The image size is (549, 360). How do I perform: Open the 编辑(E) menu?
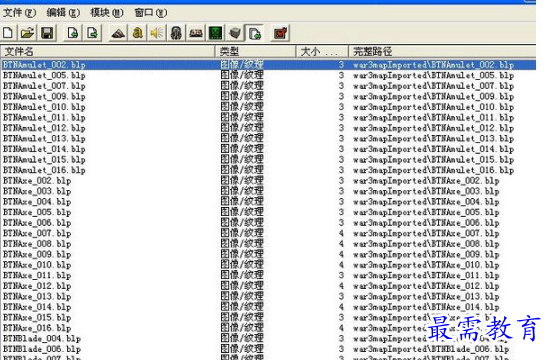[x=63, y=13]
